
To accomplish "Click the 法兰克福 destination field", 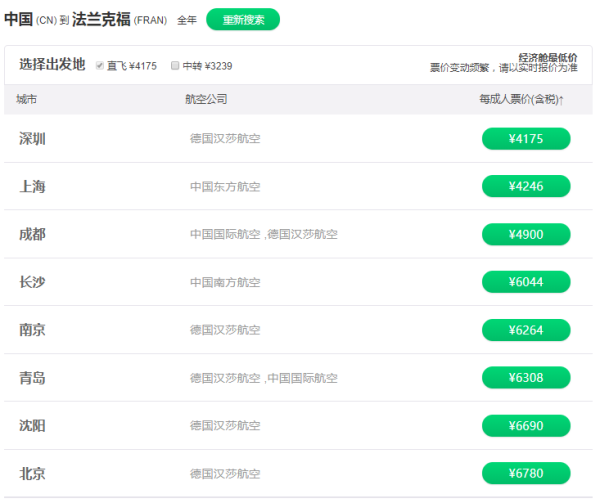I will coord(101,19).
